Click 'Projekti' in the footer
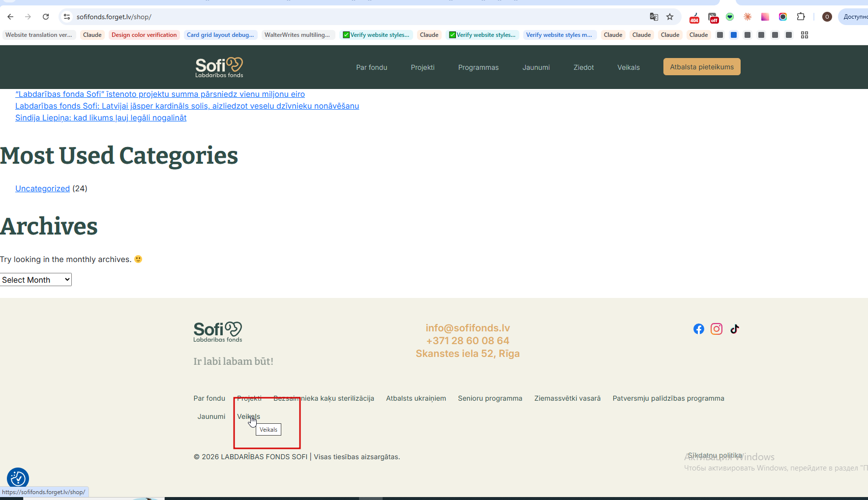Image resolution: width=868 pixels, height=500 pixels. 249,398
